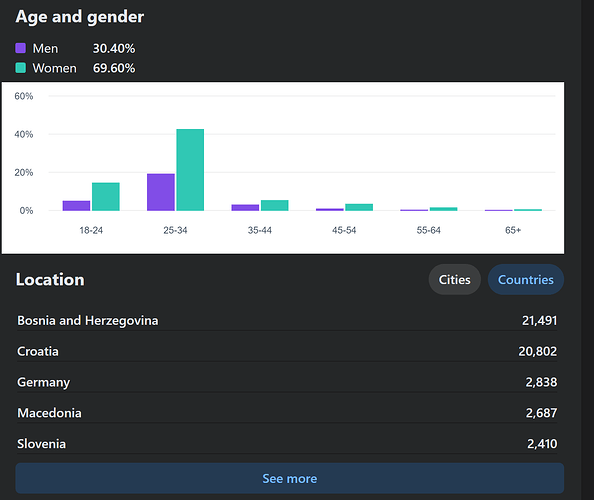The image size is (594, 500).
Task: Select the Bosnia and Herzegovina row
Action: click(287, 320)
